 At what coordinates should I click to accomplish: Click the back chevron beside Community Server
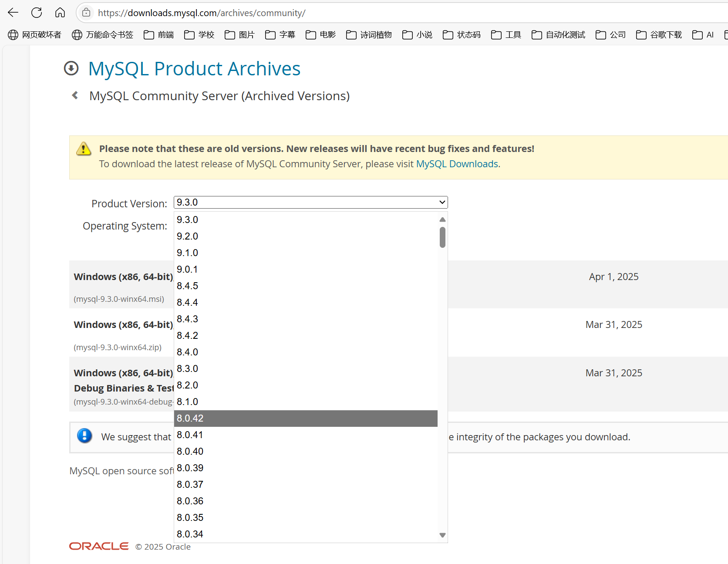point(75,95)
